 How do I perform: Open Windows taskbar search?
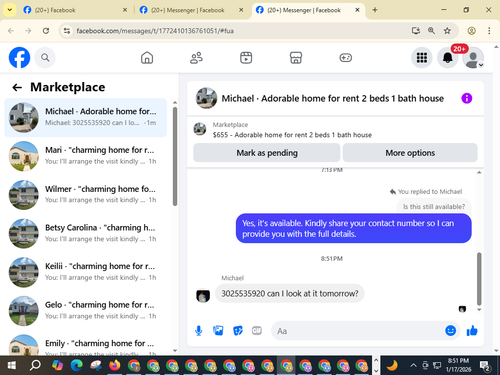point(35,366)
